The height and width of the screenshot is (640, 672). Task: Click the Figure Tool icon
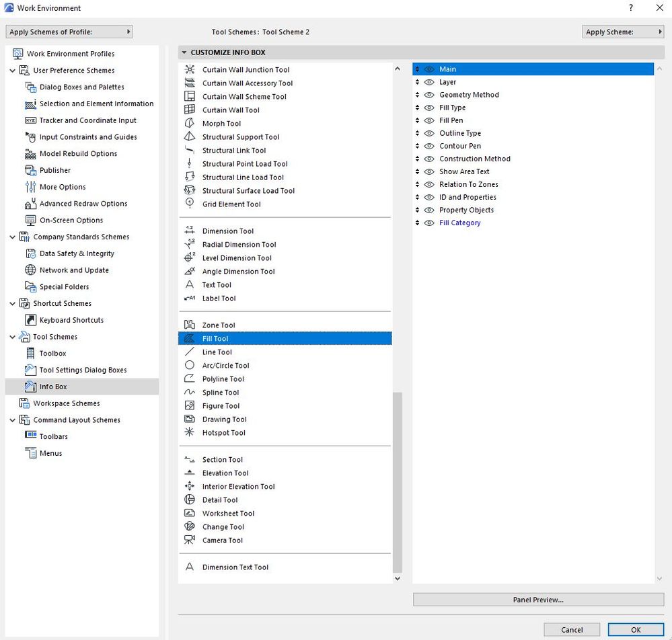click(190, 405)
